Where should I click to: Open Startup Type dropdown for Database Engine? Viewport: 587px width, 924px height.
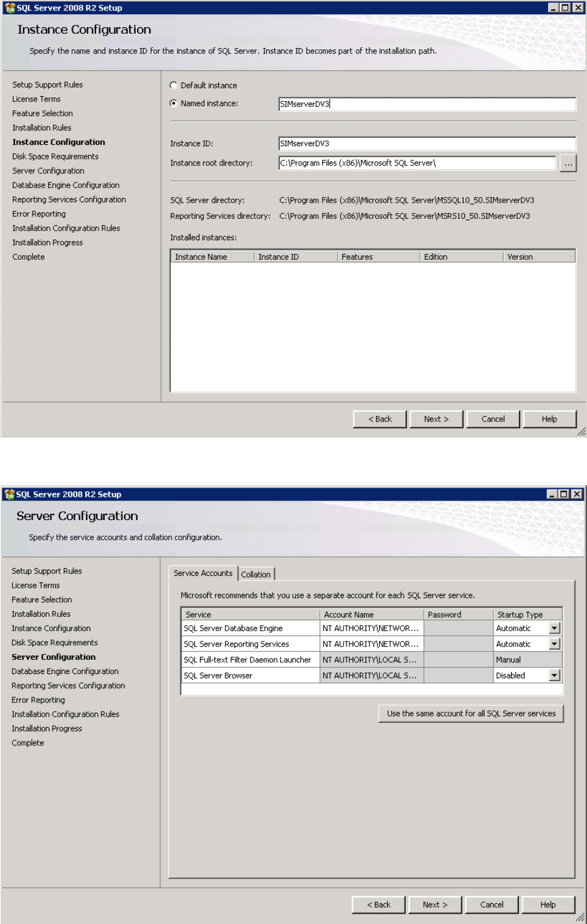(555, 628)
